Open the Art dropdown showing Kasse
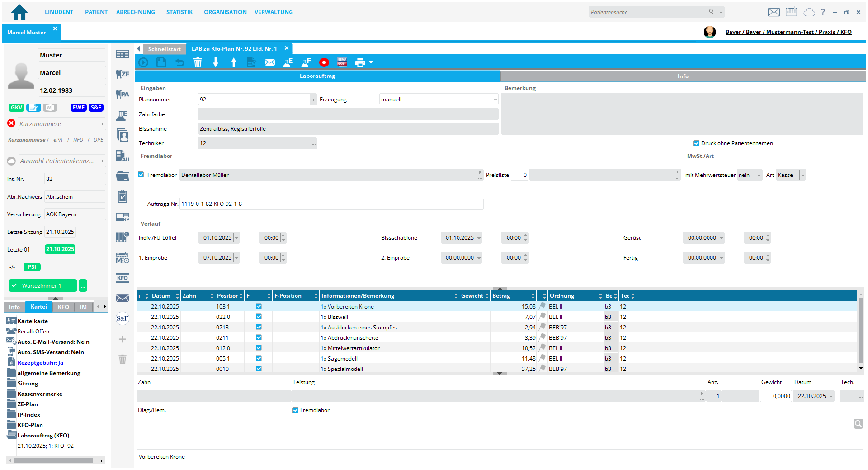The image size is (868, 470). click(802, 175)
